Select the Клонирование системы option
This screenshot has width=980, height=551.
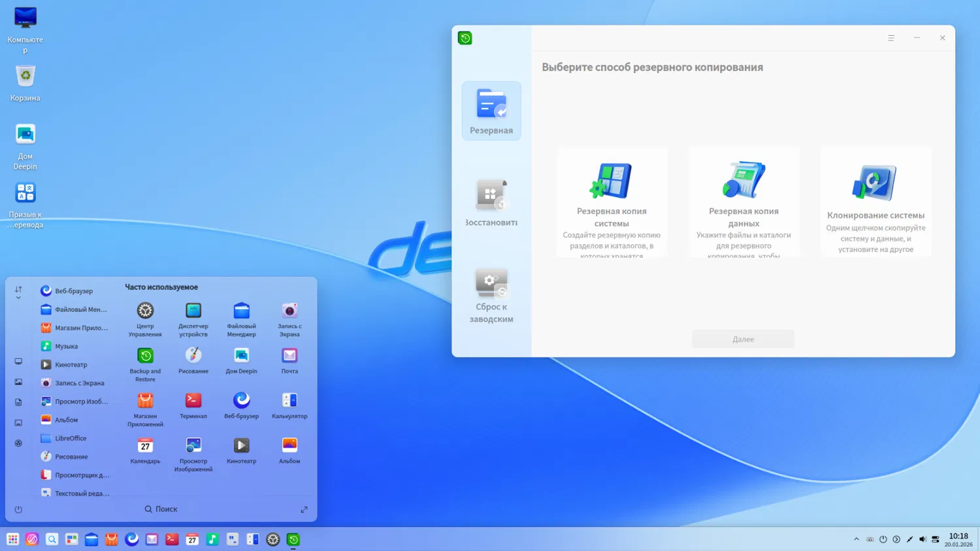[875, 202]
